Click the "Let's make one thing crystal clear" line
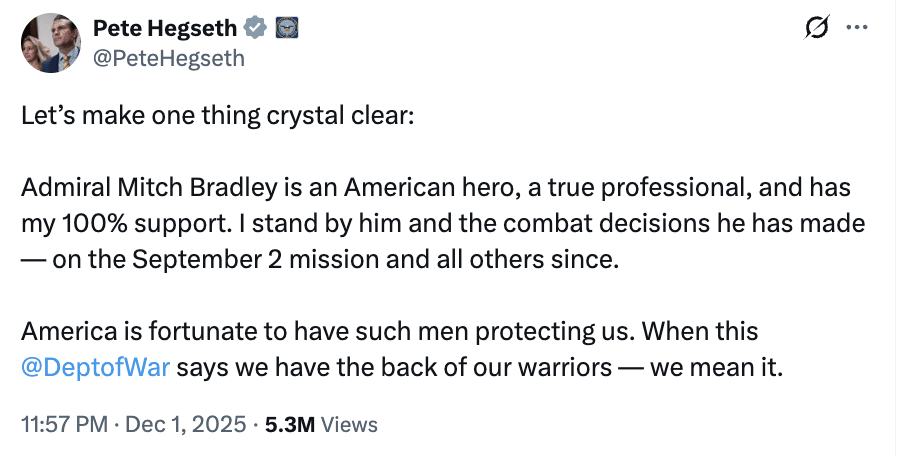 point(215,114)
